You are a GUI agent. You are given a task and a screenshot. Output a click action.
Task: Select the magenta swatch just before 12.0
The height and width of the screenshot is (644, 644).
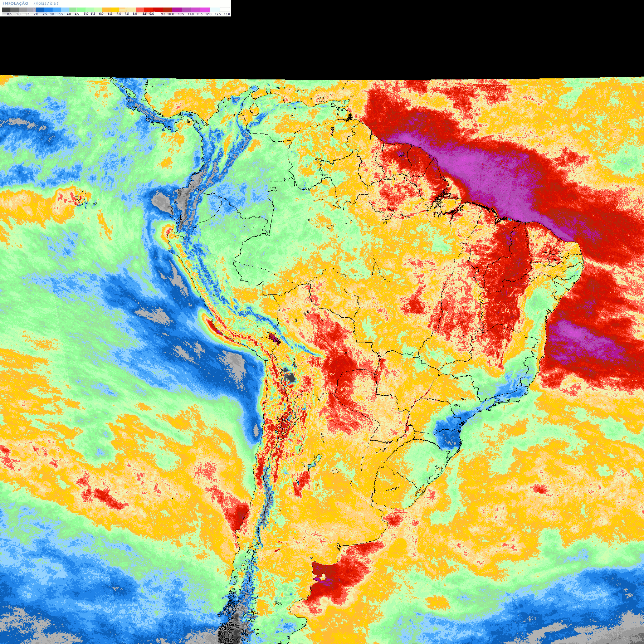click(205, 10)
